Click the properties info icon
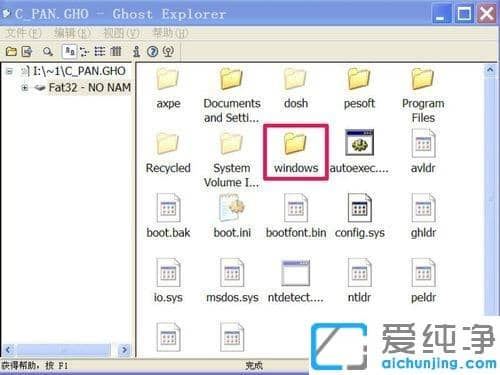The height and width of the screenshot is (375, 500). point(136,52)
